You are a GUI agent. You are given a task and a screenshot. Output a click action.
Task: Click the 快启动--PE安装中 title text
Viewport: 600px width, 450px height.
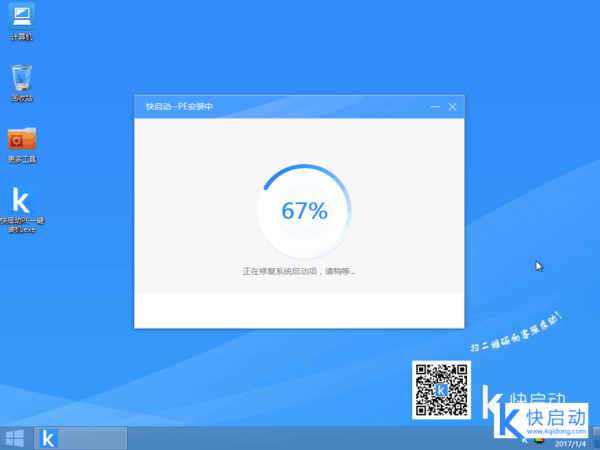click(x=179, y=107)
